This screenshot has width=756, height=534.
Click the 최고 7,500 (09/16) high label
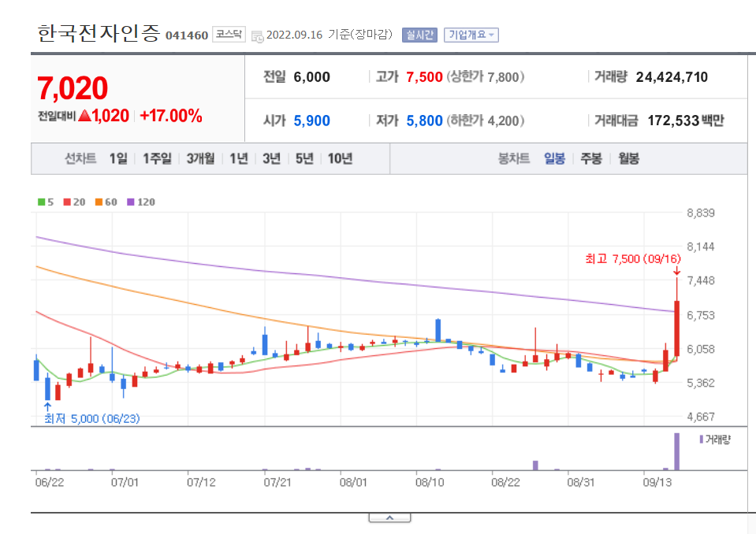[632, 259]
